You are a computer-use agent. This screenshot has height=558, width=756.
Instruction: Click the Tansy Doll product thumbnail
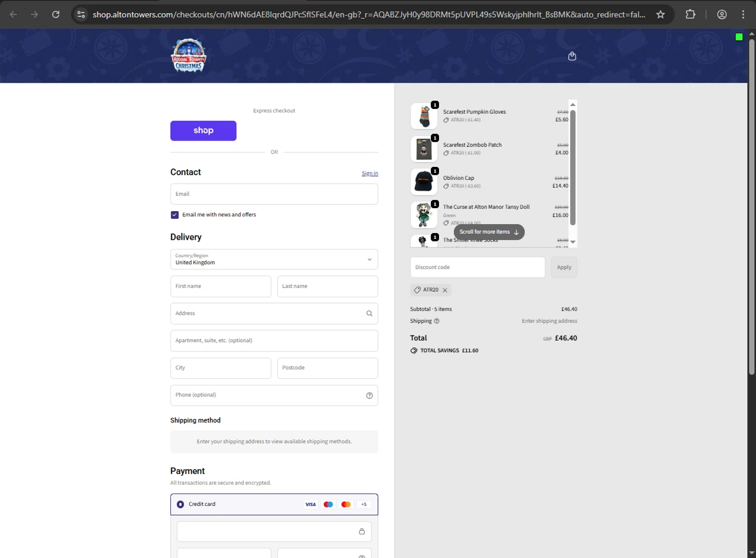coord(424,215)
